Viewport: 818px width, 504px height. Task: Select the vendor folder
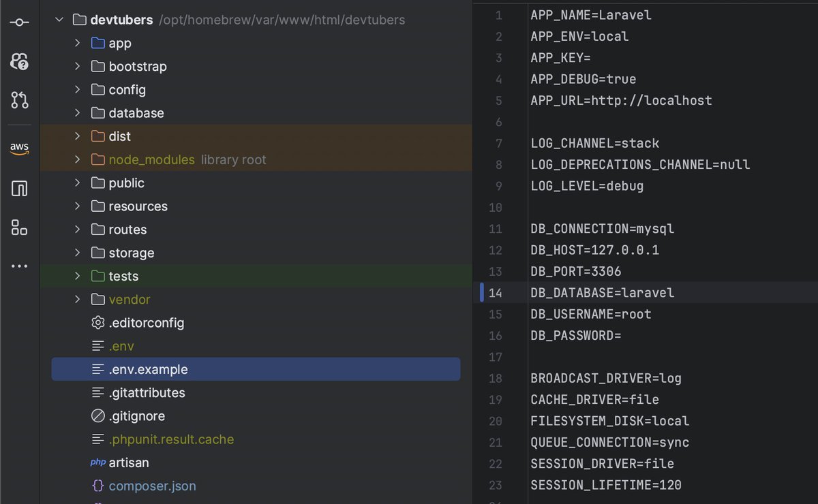(130, 299)
